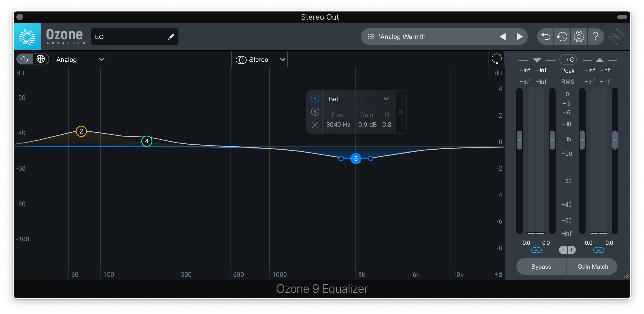Click the Undo arrow button

tap(545, 37)
